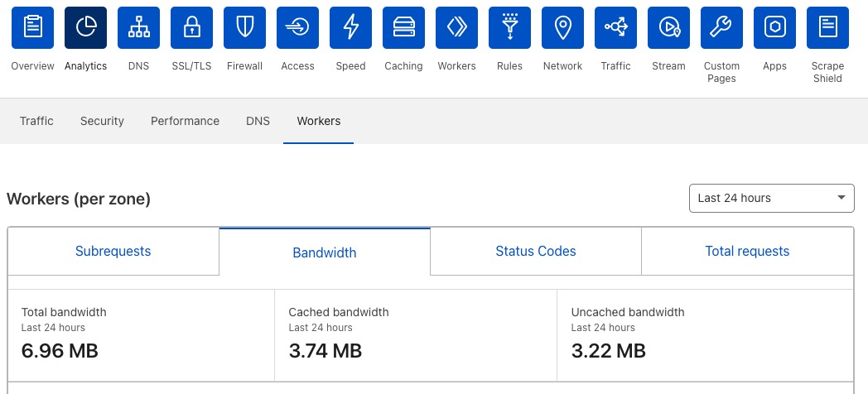The height and width of the screenshot is (394, 868).
Task: Open the Firewall shield icon
Action: [x=244, y=28]
